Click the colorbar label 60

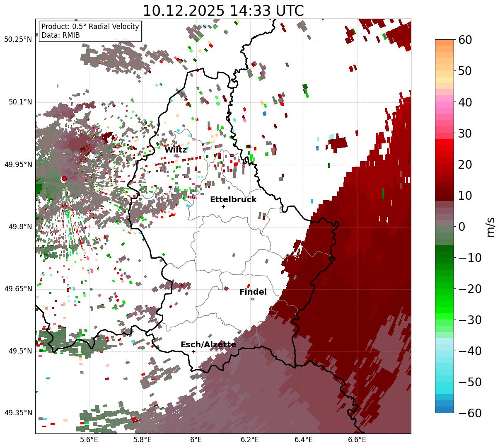click(466, 40)
